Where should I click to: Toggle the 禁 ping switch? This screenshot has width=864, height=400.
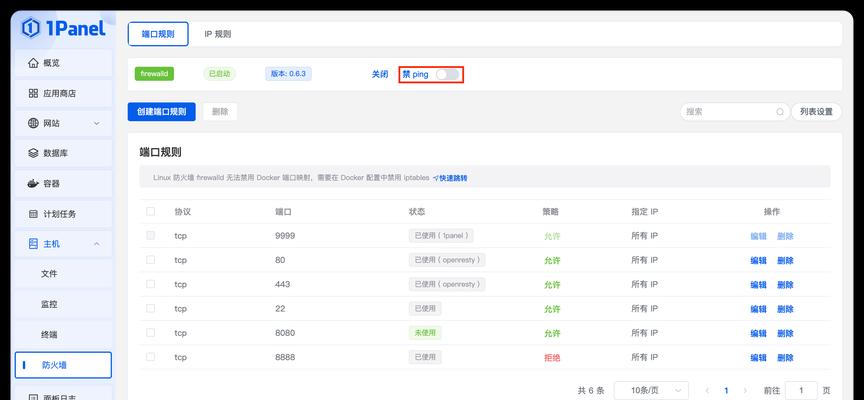tap(447, 74)
